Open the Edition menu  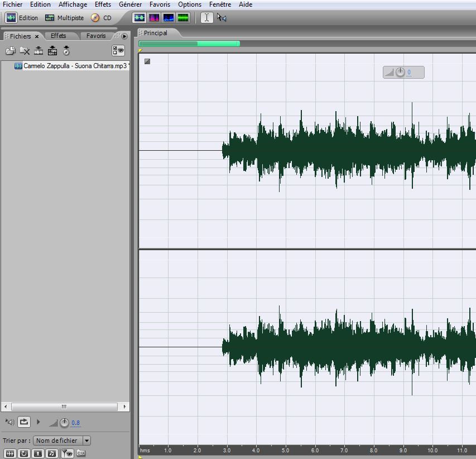click(40, 4)
